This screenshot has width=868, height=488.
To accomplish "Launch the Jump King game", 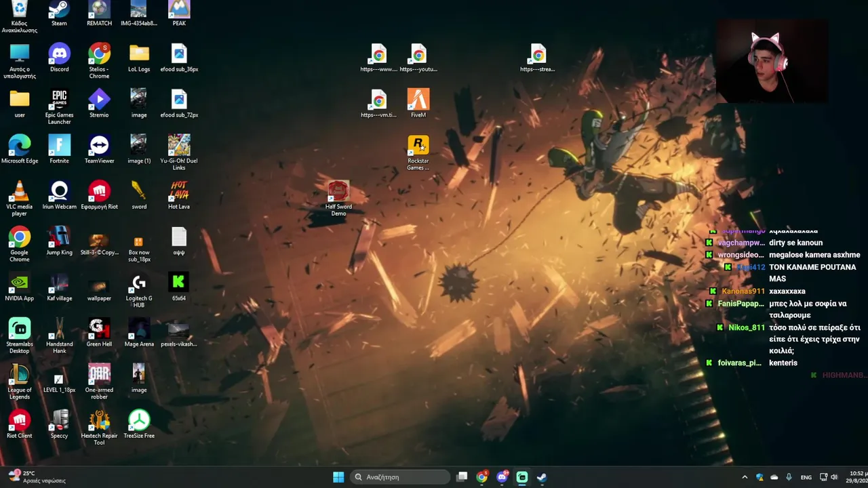I will click(59, 241).
